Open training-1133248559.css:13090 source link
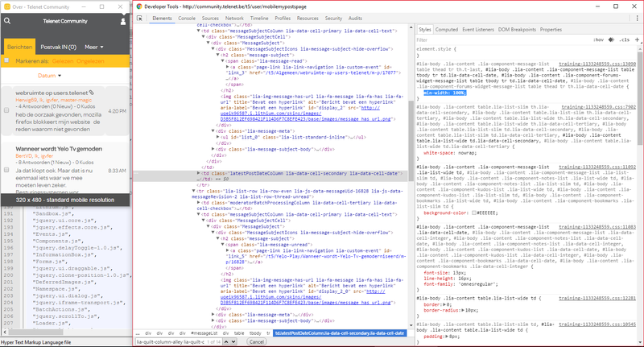Image resolution: width=644 pixels, height=347 pixels. [x=597, y=64]
